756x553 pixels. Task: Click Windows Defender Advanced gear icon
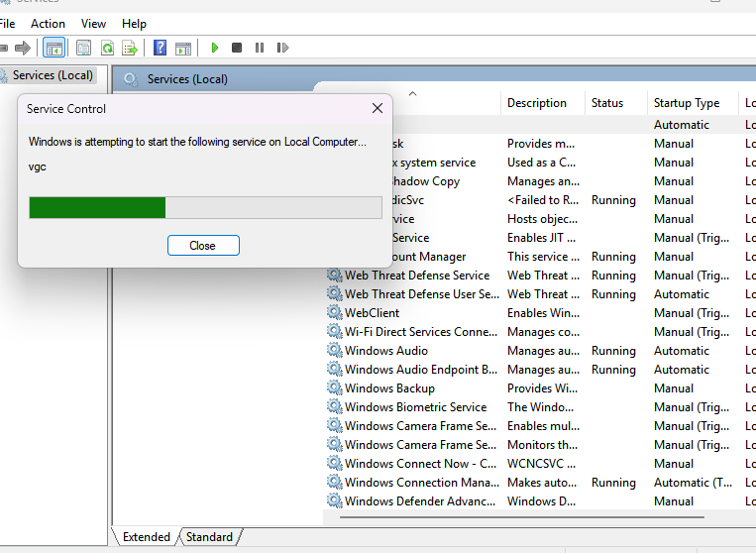click(x=334, y=500)
